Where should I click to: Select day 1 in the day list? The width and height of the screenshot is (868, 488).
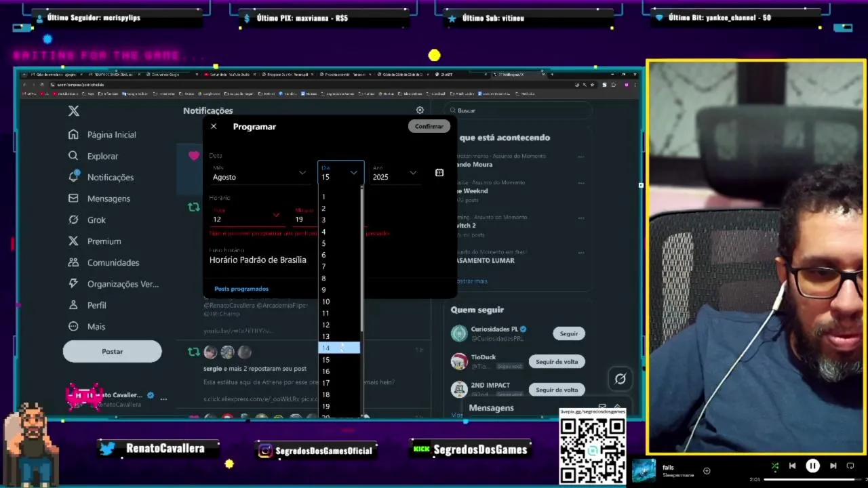click(x=339, y=197)
